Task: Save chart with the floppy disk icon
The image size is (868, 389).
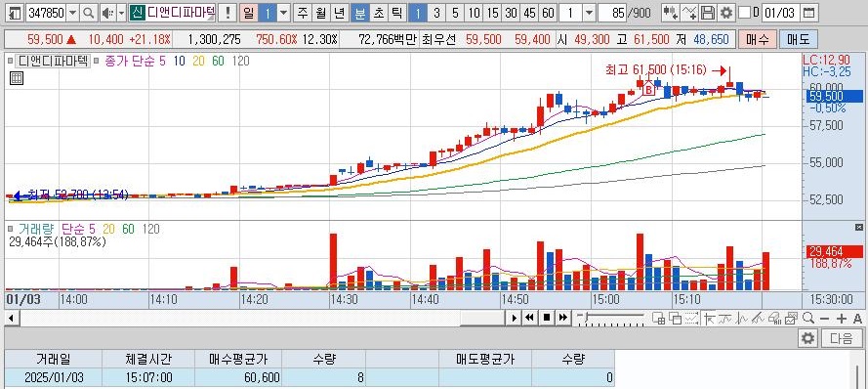Action: point(707,12)
